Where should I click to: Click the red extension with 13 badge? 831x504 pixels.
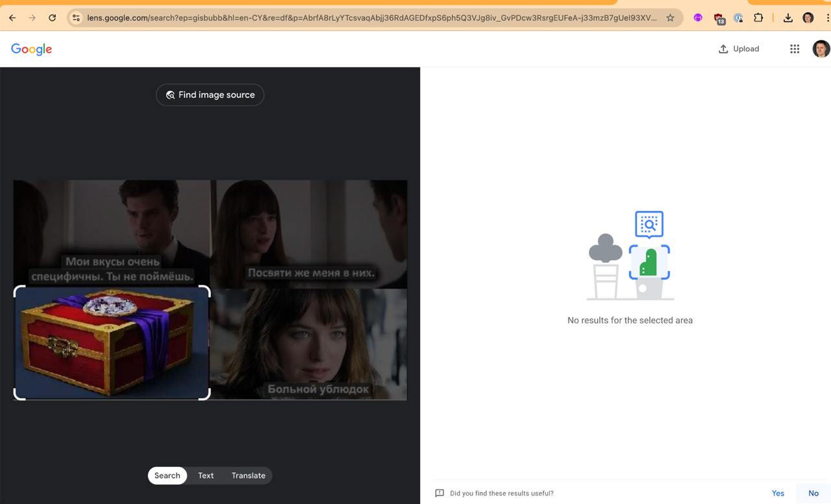click(x=719, y=18)
